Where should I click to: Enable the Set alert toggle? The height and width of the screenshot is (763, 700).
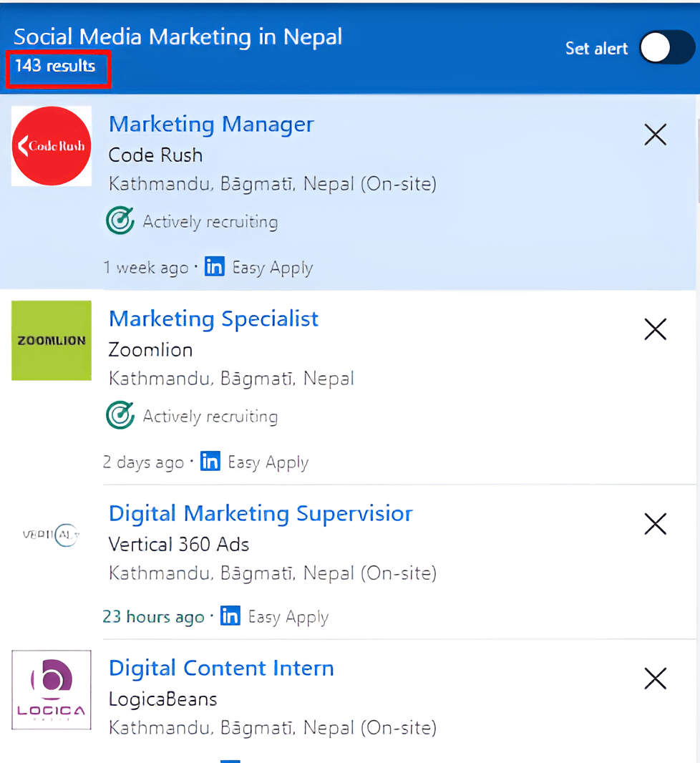click(666, 47)
